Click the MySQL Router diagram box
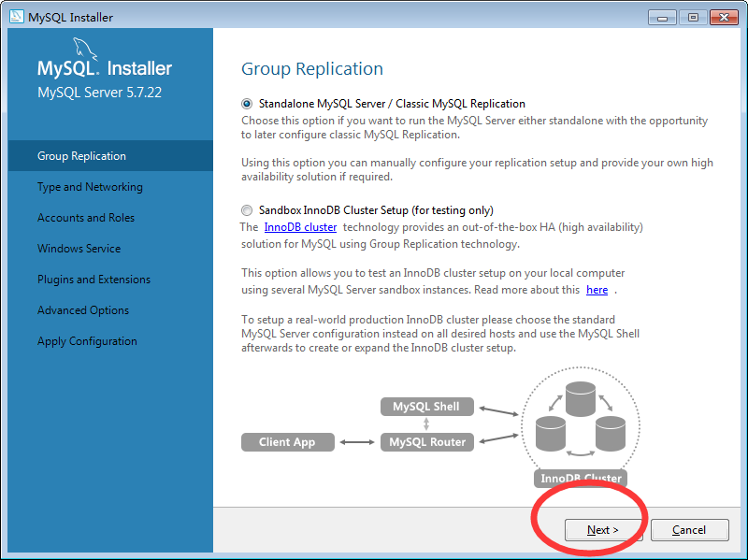748x560 pixels. (x=427, y=442)
